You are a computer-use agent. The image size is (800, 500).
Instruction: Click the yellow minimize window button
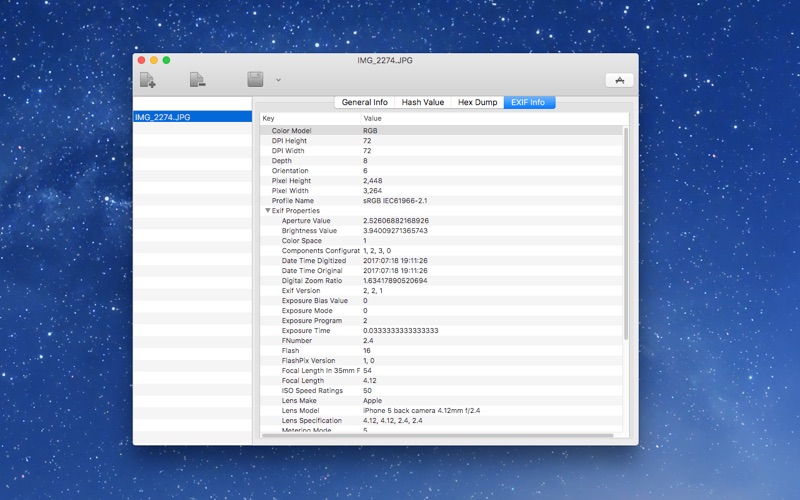coord(154,60)
